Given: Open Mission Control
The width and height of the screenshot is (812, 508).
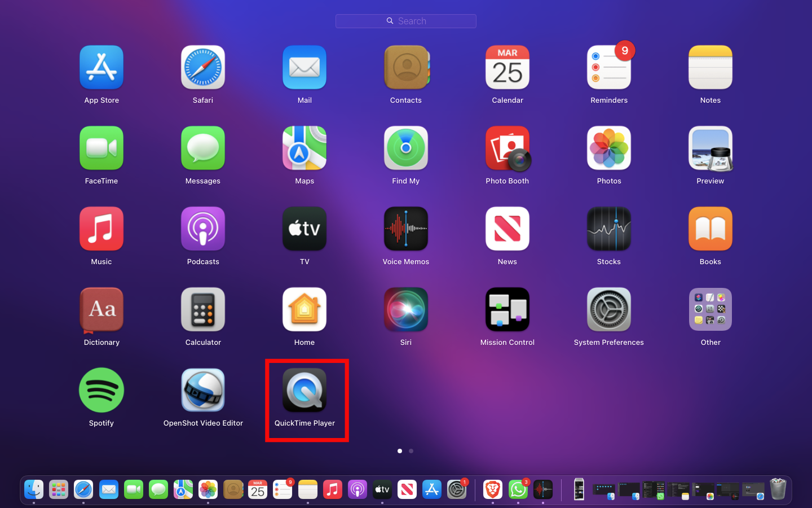Looking at the screenshot, I should [x=507, y=310].
